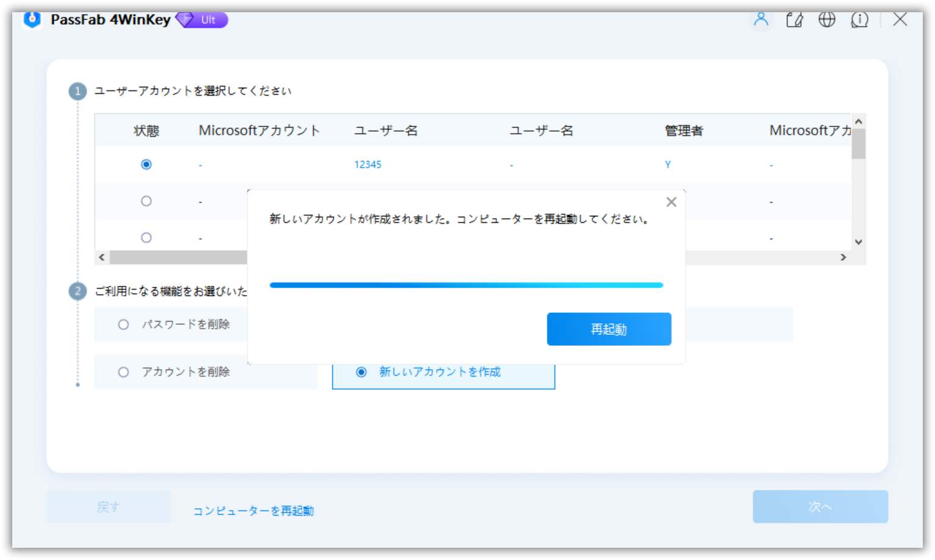This screenshot has height=560, width=935.
Task: Open コンピューターを再起動 link
Action: point(253,511)
